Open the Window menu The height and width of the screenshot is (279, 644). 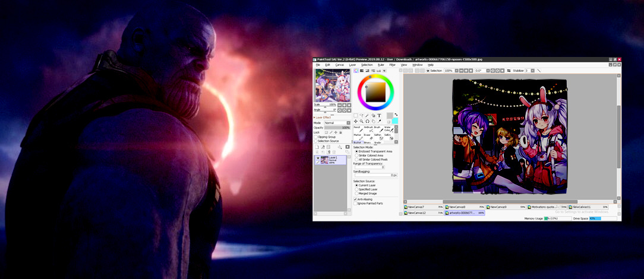[417, 65]
